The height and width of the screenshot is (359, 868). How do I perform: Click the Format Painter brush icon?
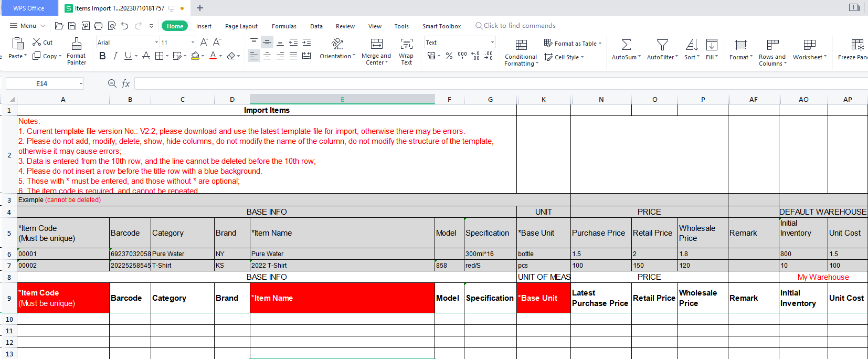[77, 44]
